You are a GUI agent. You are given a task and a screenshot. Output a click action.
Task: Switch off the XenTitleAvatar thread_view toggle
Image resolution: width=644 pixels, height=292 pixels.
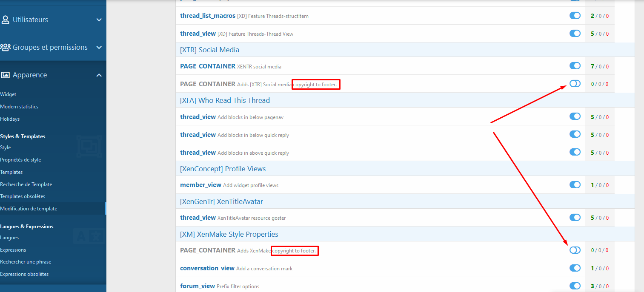click(575, 218)
